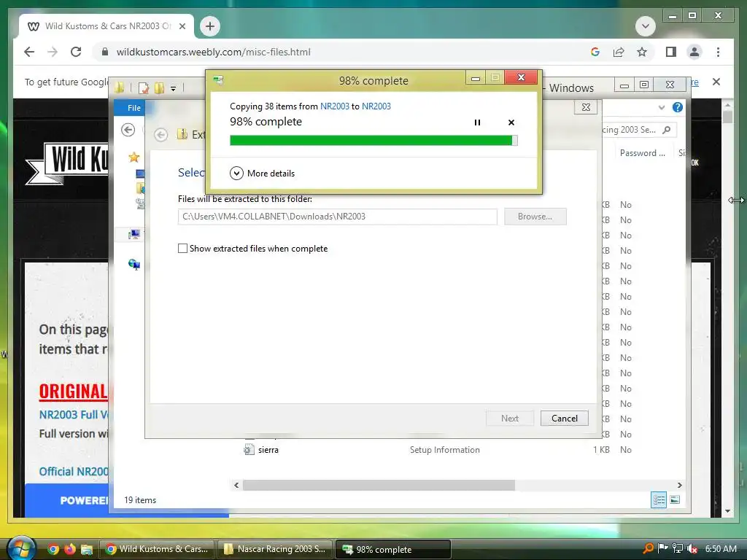This screenshot has width=747, height=560.
Task: Click the Next button in wizard
Action: point(509,418)
